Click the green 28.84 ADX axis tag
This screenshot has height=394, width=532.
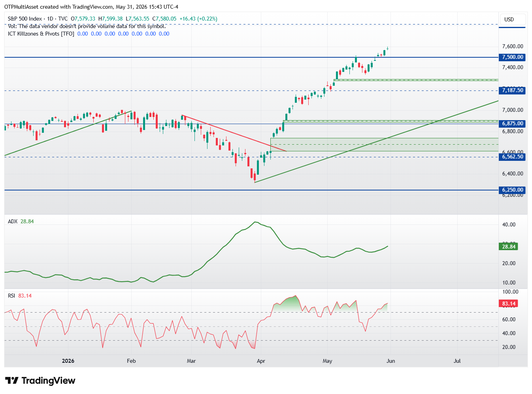(509, 247)
